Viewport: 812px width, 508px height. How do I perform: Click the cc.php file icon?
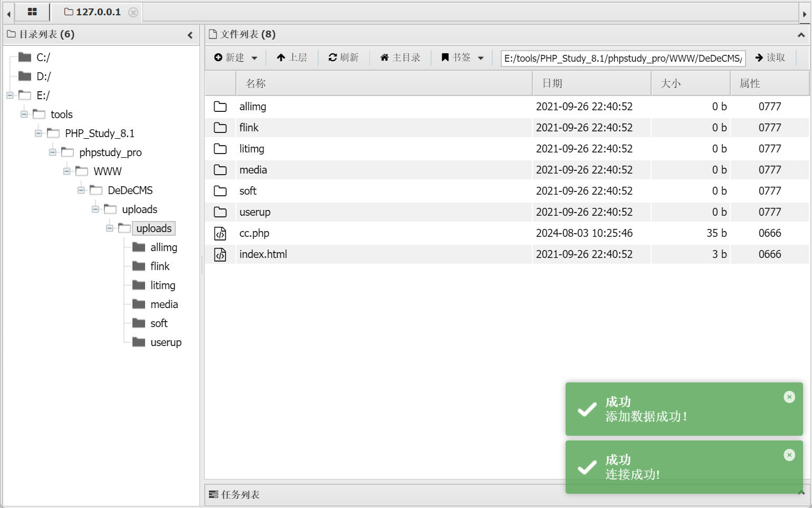click(x=220, y=233)
